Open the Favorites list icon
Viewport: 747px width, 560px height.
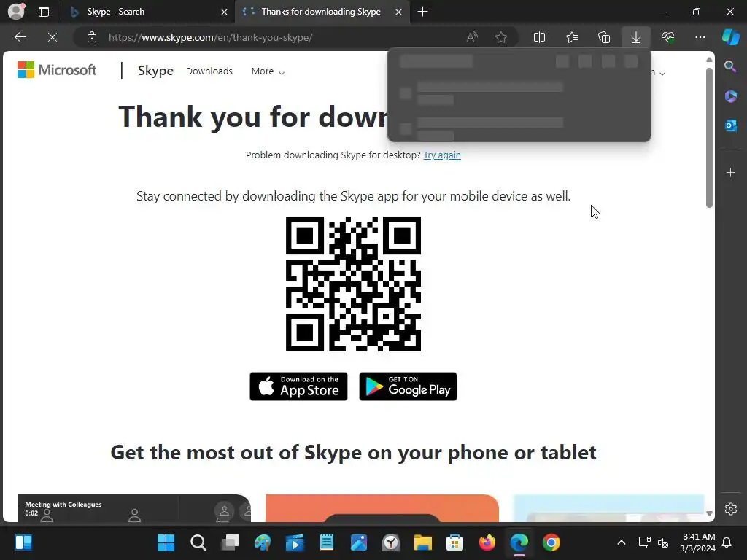pyautogui.click(x=572, y=37)
